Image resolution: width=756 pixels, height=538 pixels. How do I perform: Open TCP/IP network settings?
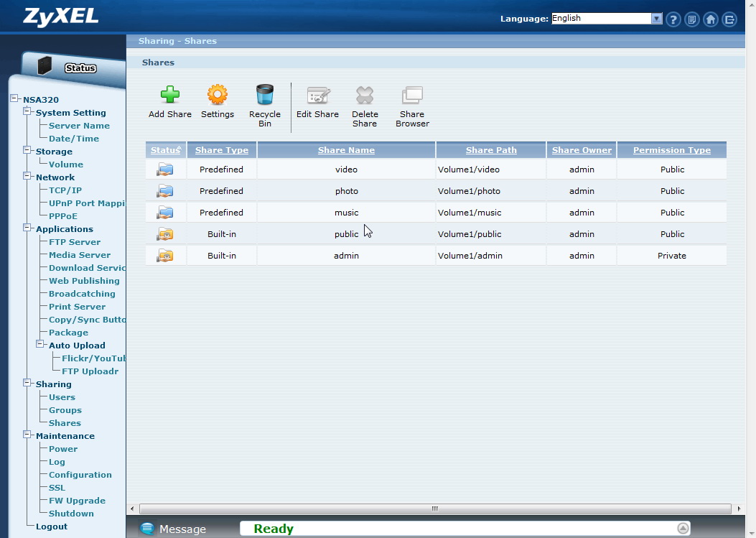point(65,190)
